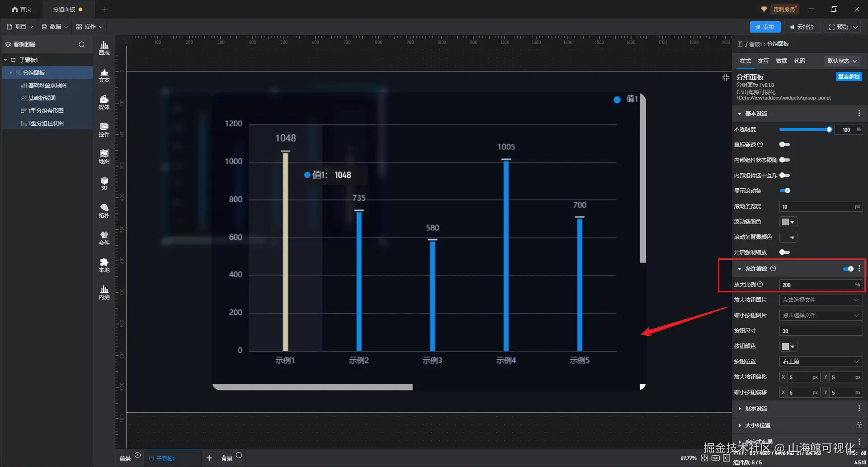This screenshot has height=467, width=868.
Task: Open the 默认状态 state dropdown
Action: tap(842, 61)
